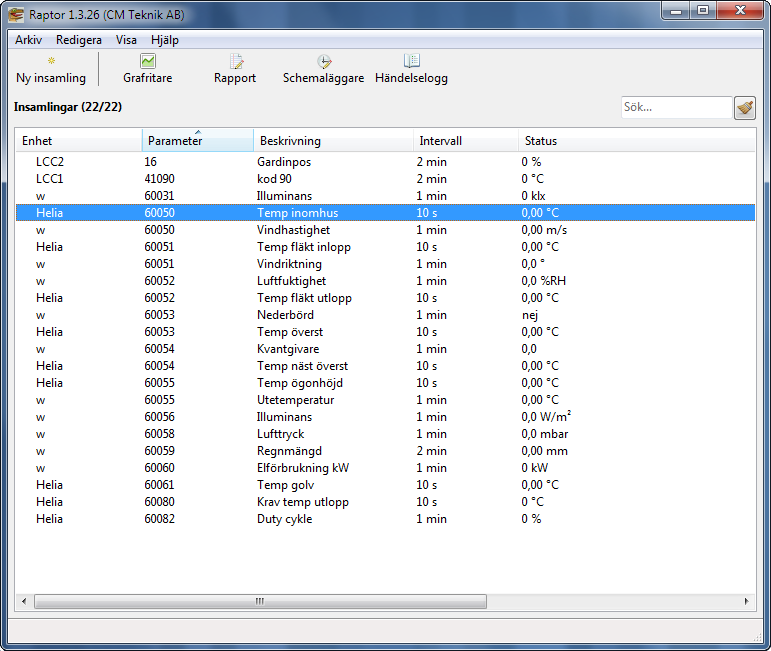Image resolution: width=771 pixels, height=651 pixels.
Task: Sort by the Status column header
Action: [636, 141]
